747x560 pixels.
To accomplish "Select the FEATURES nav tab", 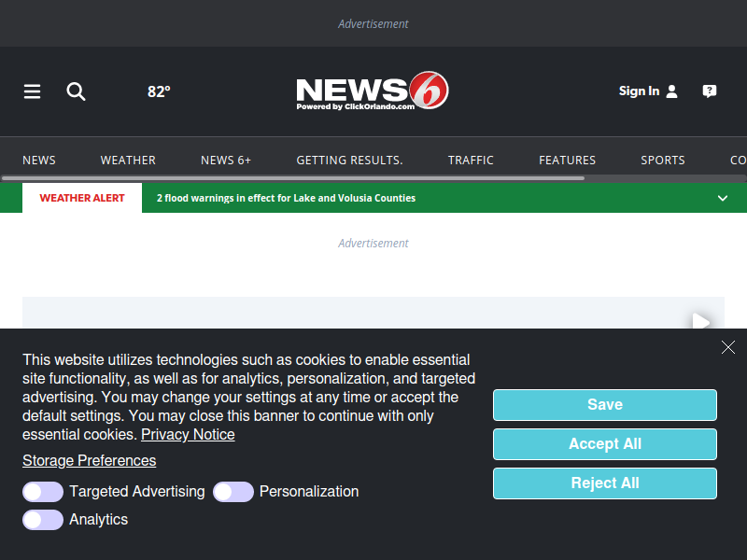I will click(x=567, y=160).
